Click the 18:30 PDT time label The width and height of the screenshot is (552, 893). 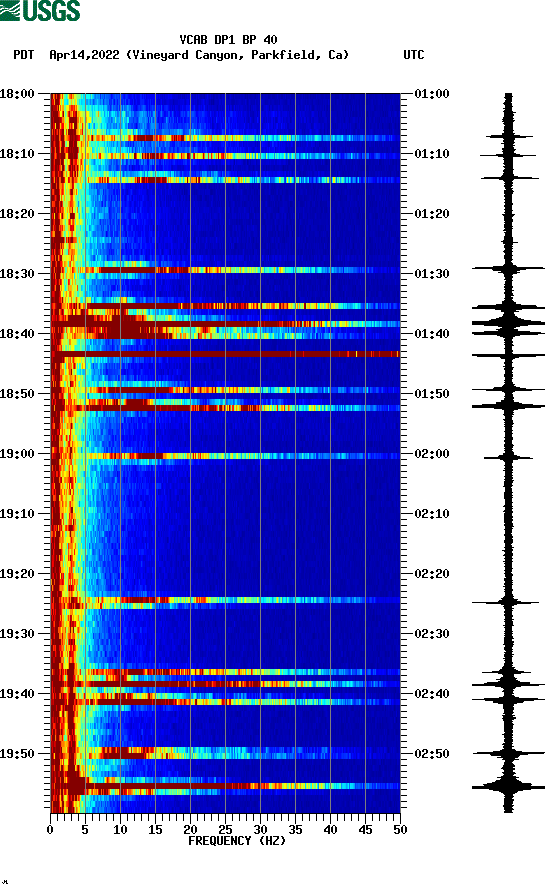point(17,274)
